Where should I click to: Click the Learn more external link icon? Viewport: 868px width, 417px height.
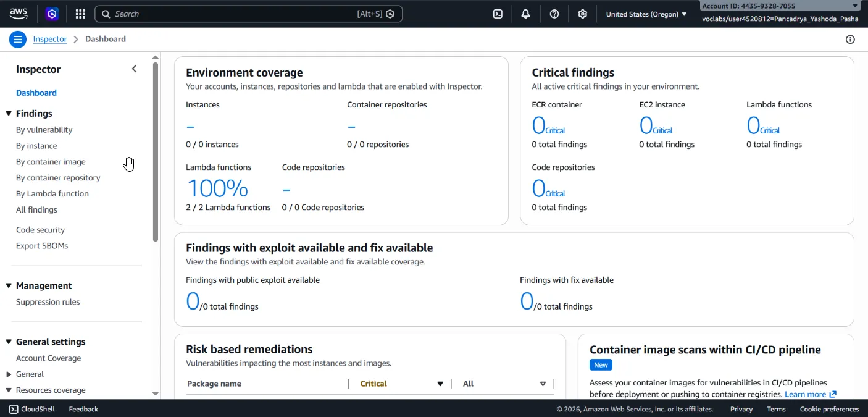(x=833, y=394)
